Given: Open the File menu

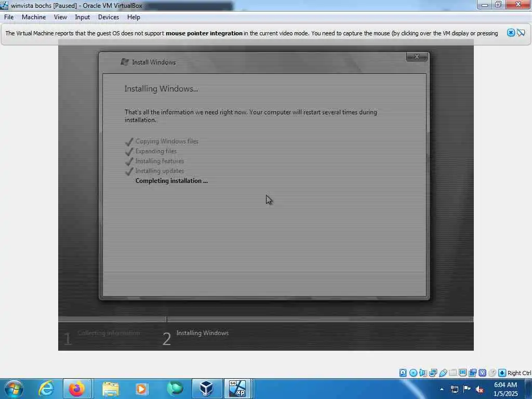Looking at the screenshot, I should (9, 17).
